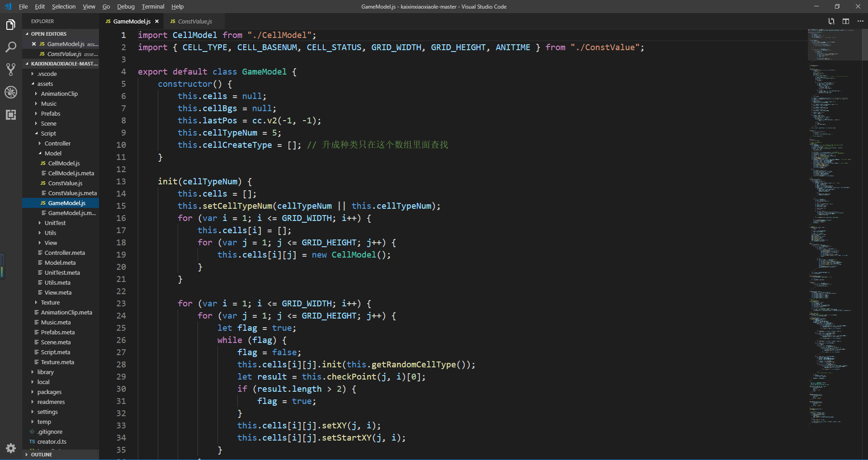Open the Debug menu
This screenshot has width=868, height=460.
[126, 6]
